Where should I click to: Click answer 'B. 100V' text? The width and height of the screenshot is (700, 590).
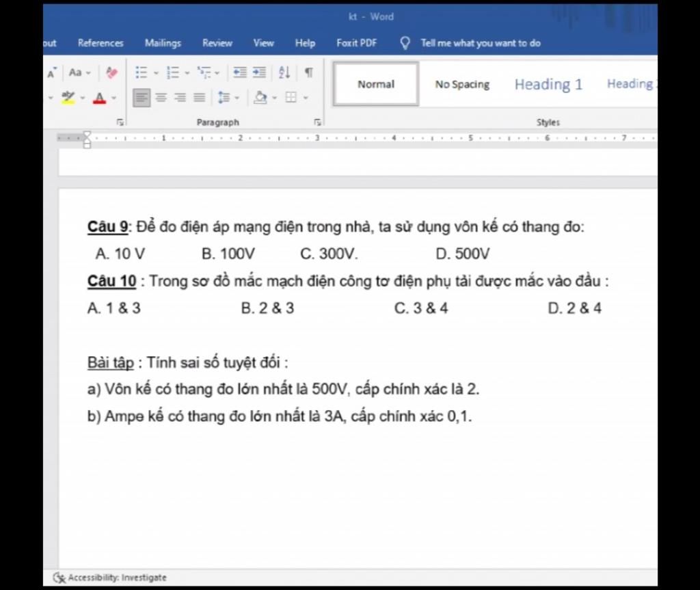(228, 254)
